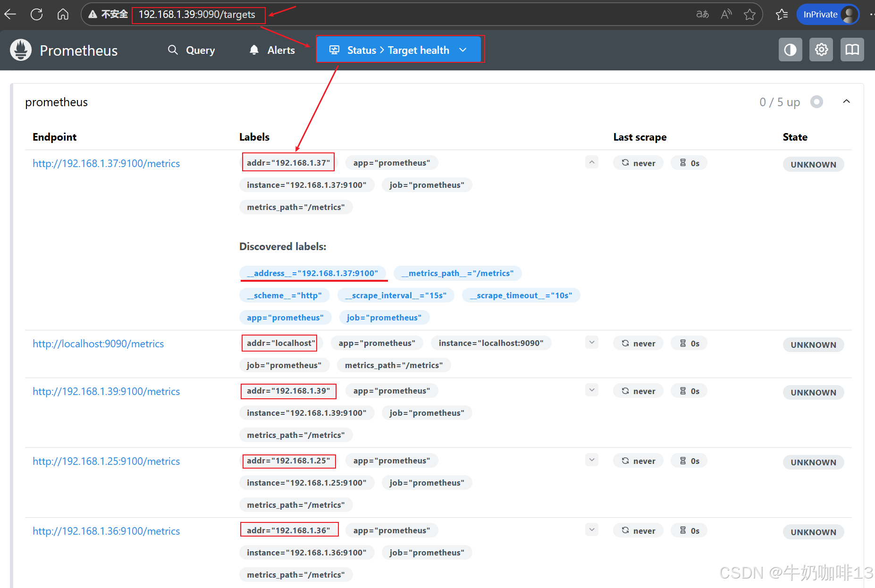Expand discovered labels for 192.168.1.36 target
Screen dimensions: 875x588
coord(592,530)
